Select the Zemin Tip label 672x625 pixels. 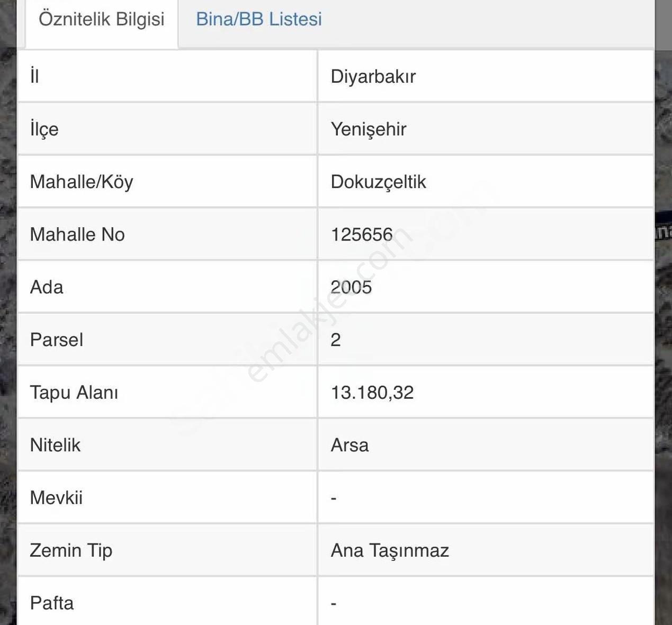click(x=71, y=550)
